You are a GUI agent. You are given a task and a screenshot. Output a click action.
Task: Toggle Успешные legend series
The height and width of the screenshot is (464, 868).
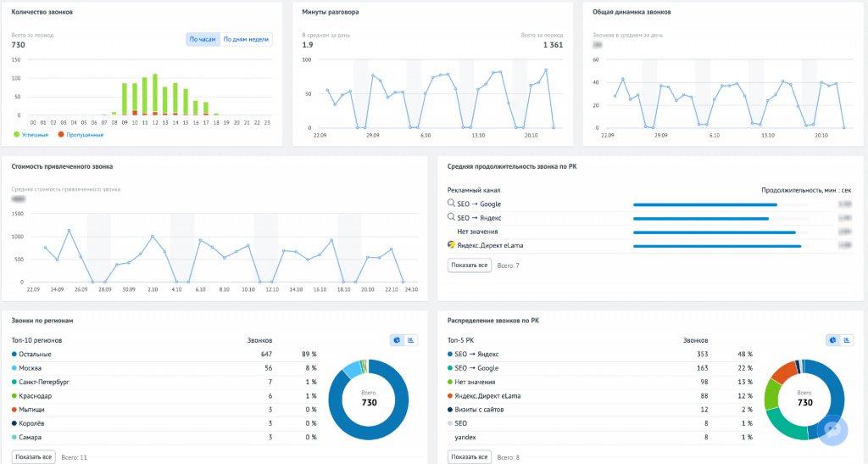[x=31, y=135]
